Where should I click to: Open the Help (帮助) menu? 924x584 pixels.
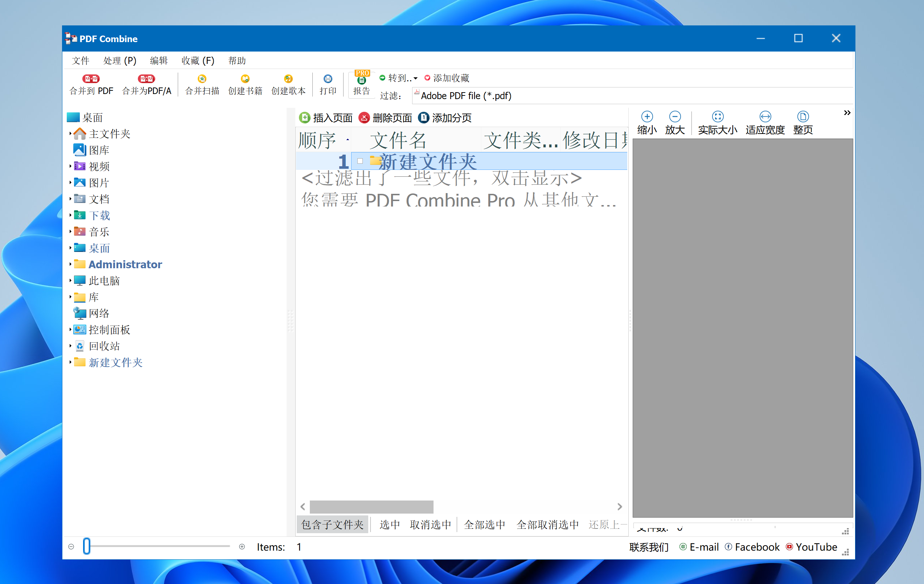click(237, 61)
